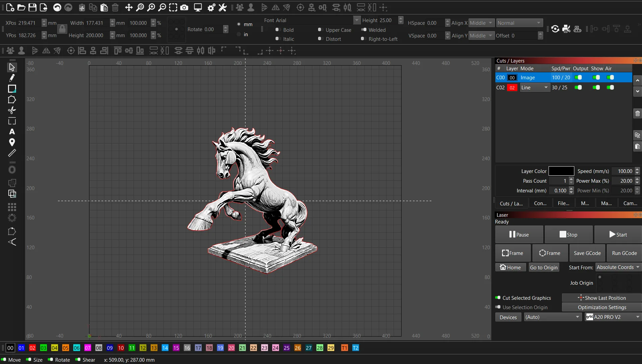Select the 'in' units radio button

point(239,34)
